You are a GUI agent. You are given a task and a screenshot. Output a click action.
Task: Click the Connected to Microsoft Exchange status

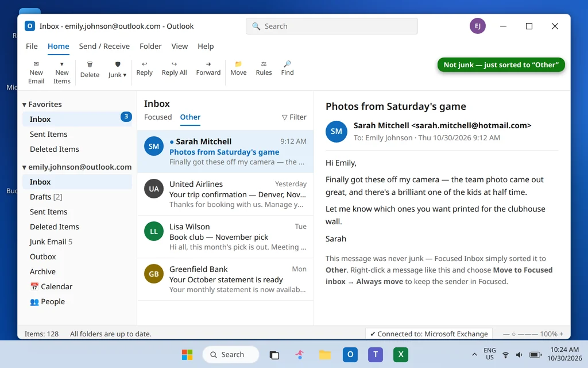point(428,334)
